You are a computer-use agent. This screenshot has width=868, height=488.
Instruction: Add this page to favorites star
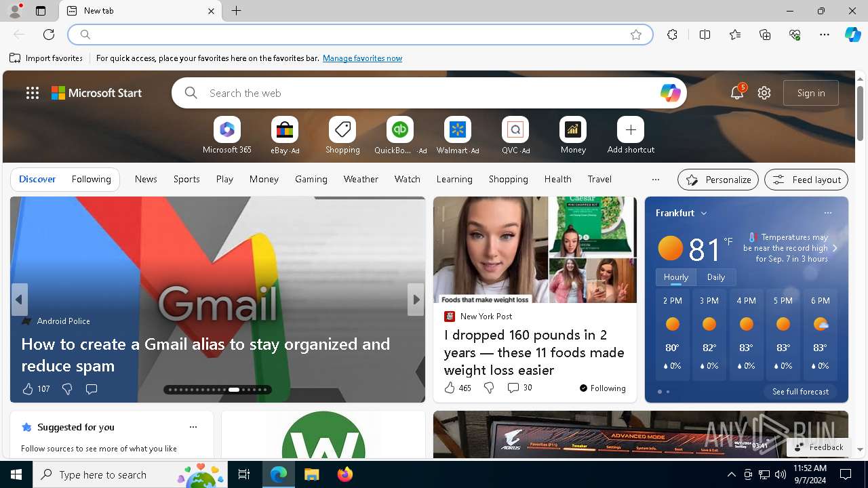[636, 35]
